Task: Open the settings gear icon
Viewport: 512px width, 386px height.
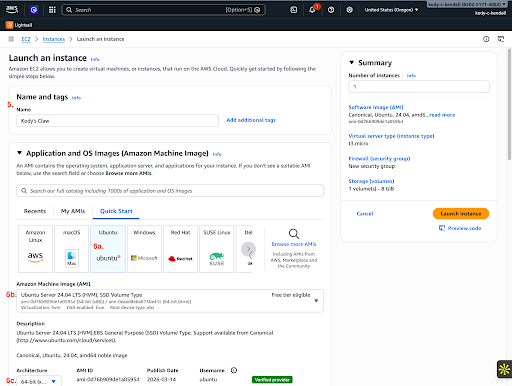Action: [349, 10]
